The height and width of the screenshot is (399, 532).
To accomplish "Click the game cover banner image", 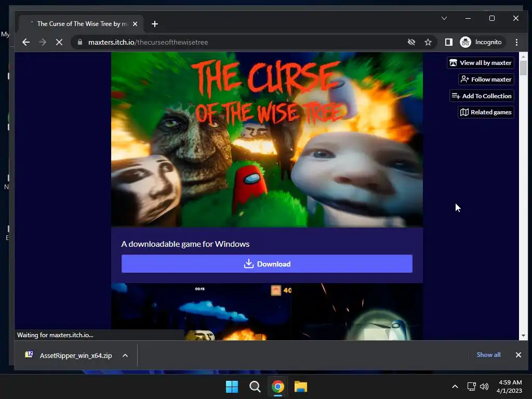I will [x=267, y=139].
